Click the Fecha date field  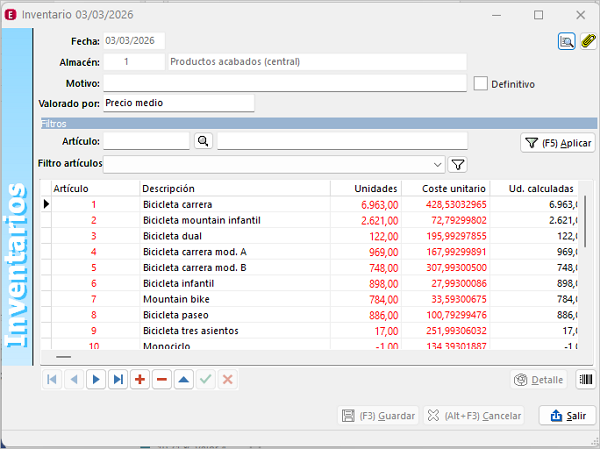tap(134, 41)
